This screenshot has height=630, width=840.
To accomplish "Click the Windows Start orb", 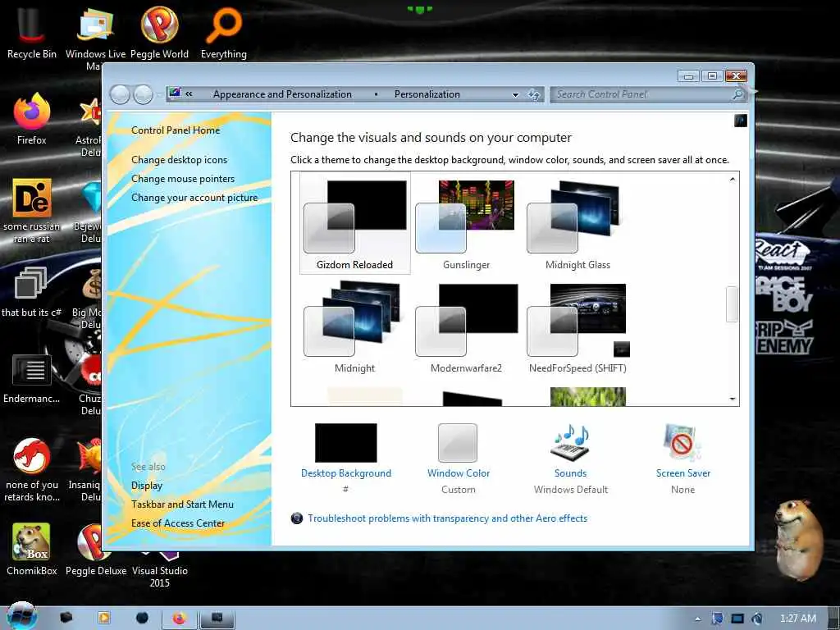I will point(21,616).
